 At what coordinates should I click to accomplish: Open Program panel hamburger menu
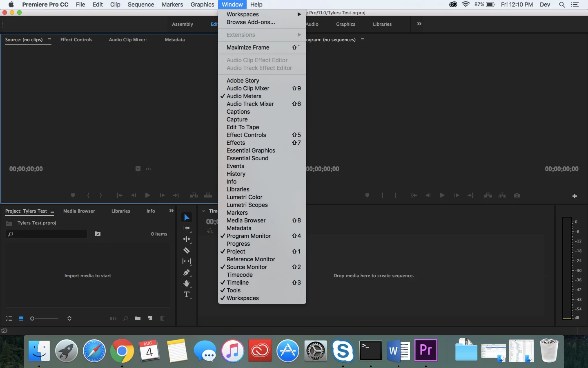(x=363, y=40)
